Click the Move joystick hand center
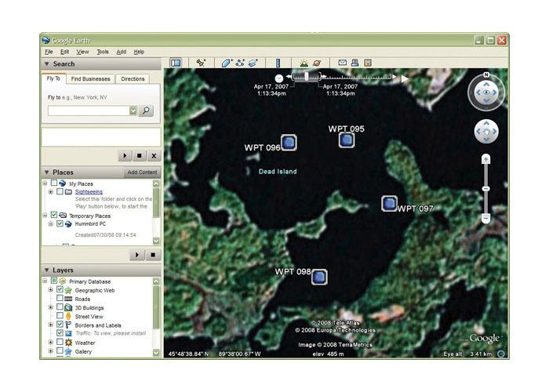This screenshot has width=549, height=392. pyautogui.click(x=486, y=132)
